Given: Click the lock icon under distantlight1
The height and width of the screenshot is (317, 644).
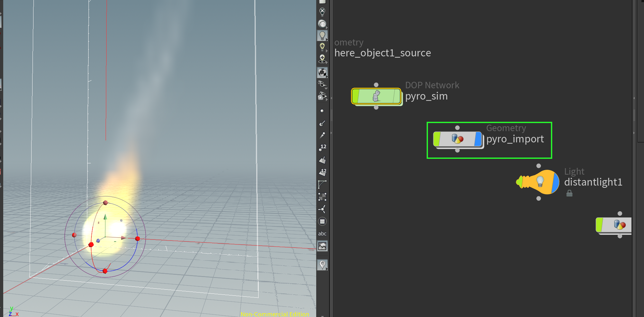Looking at the screenshot, I should tap(570, 193).
